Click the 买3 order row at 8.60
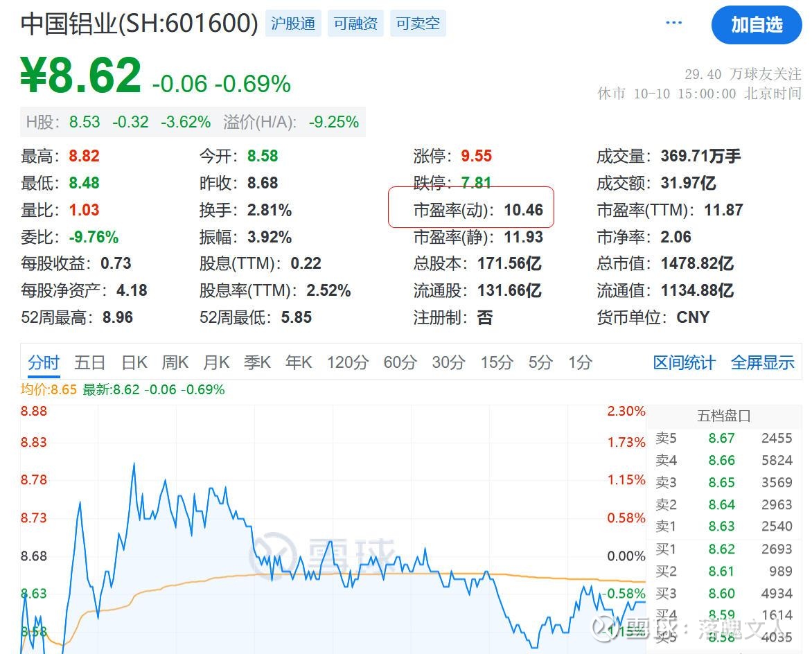 pyautogui.click(x=724, y=594)
